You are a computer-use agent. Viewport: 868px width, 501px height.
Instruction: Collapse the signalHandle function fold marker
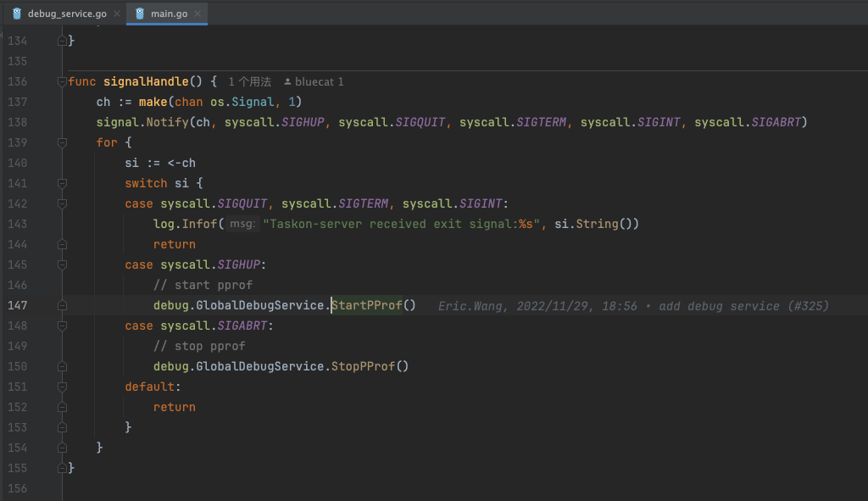point(62,82)
